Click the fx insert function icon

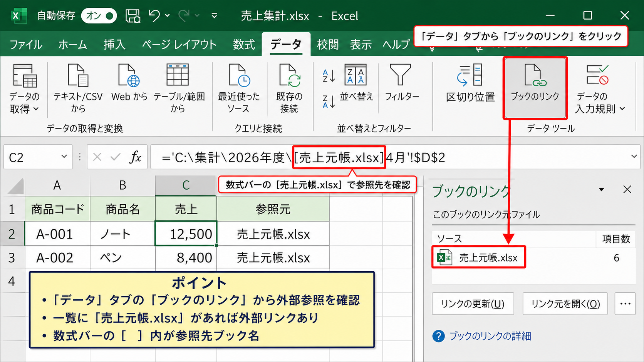click(x=135, y=157)
